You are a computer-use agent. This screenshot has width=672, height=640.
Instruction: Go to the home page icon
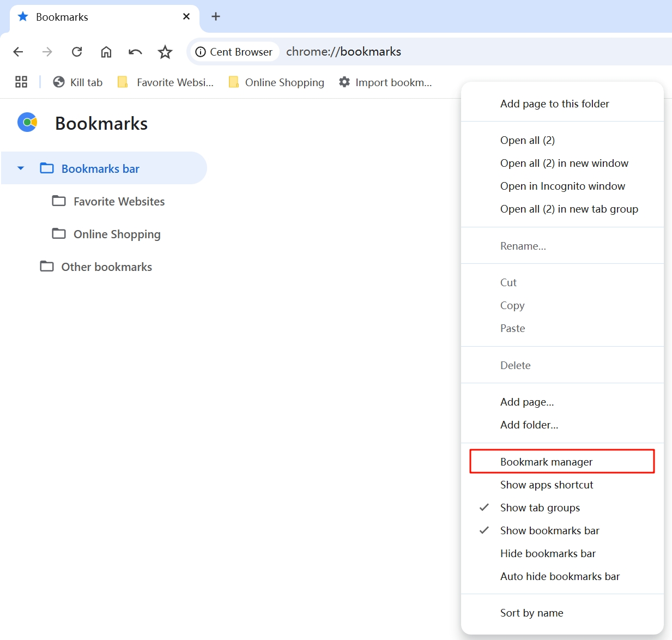coord(106,52)
